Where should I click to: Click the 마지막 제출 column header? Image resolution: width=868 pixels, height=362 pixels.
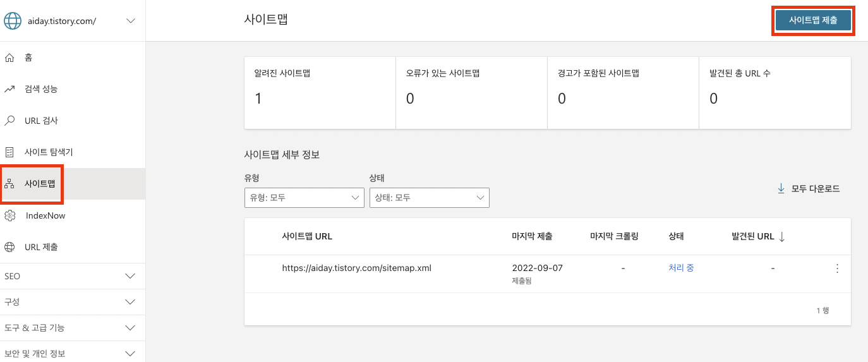(532, 236)
